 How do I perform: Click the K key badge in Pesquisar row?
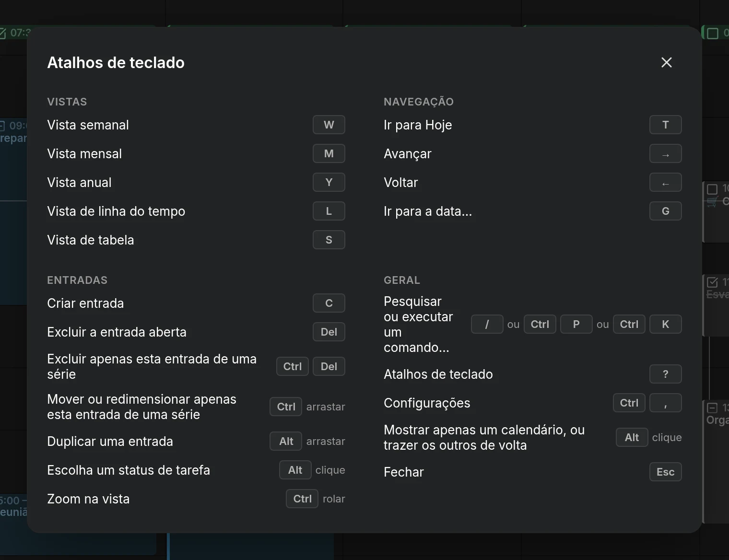666,324
